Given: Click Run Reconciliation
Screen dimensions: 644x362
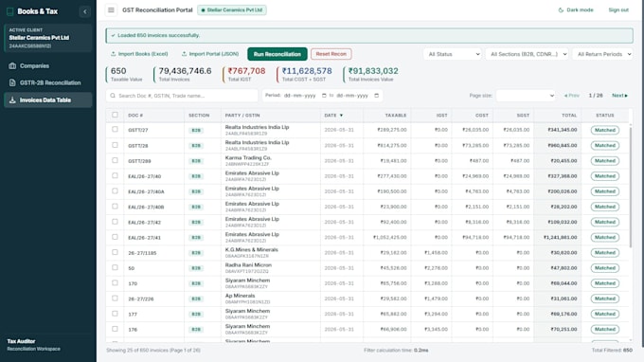Looking at the screenshot, I should tap(277, 54).
